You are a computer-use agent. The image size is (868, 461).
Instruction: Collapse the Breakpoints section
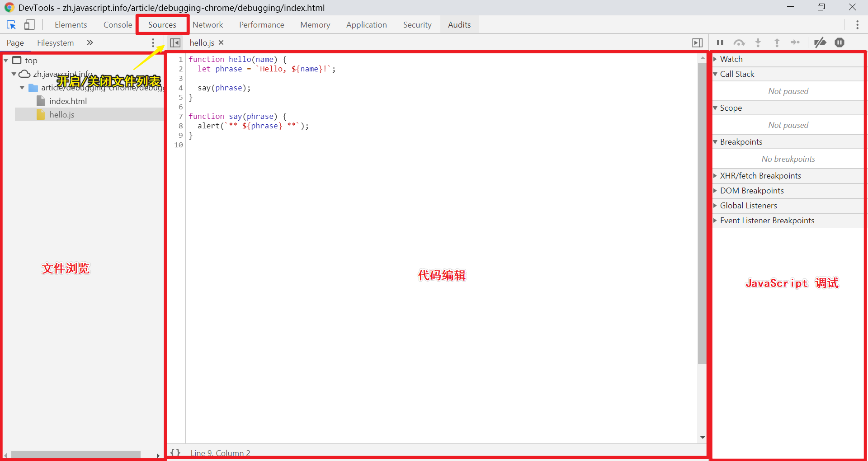click(x=788, y=142)
